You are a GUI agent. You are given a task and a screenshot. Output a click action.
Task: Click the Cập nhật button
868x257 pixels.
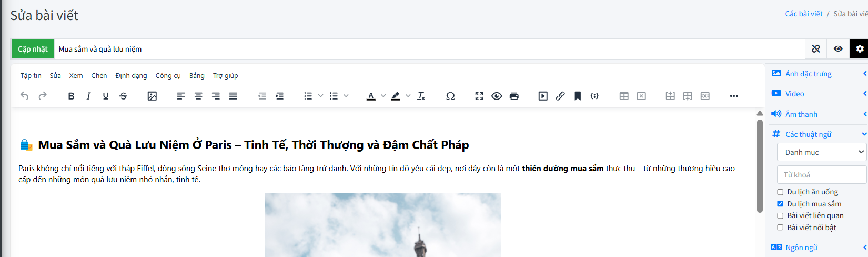coord(33,49)
